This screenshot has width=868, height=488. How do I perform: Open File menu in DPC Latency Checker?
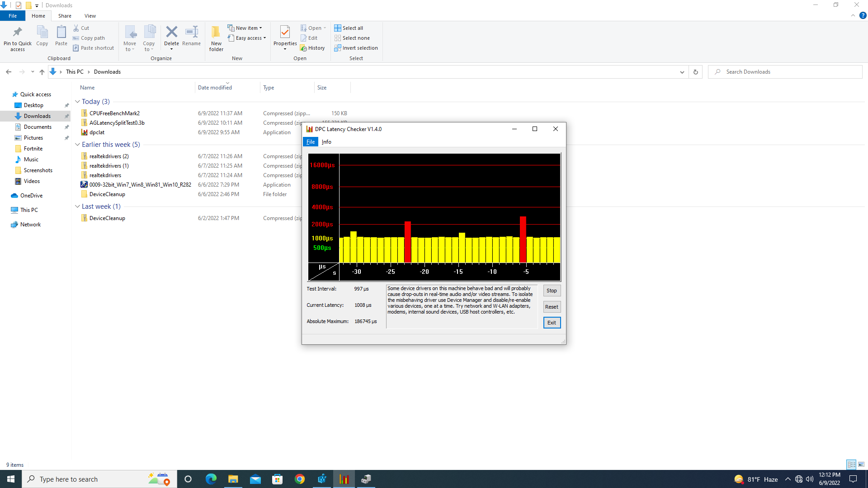[311, 142]
